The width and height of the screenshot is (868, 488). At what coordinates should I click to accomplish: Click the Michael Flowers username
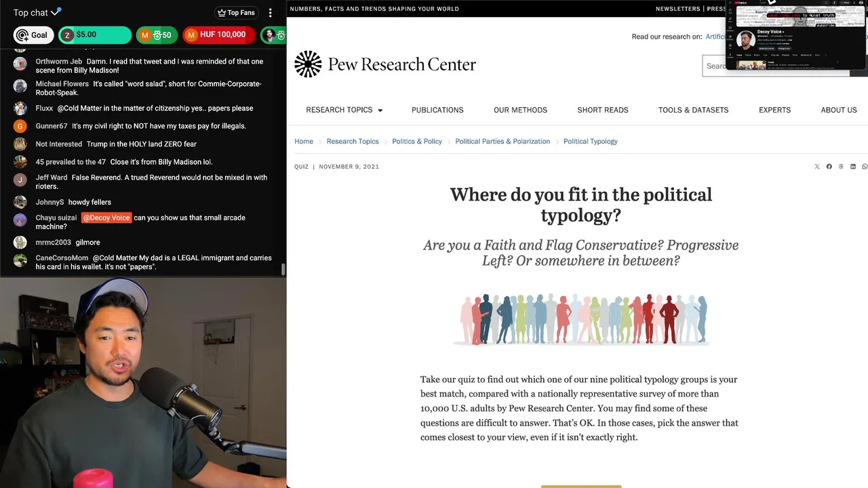coord(62,84)
